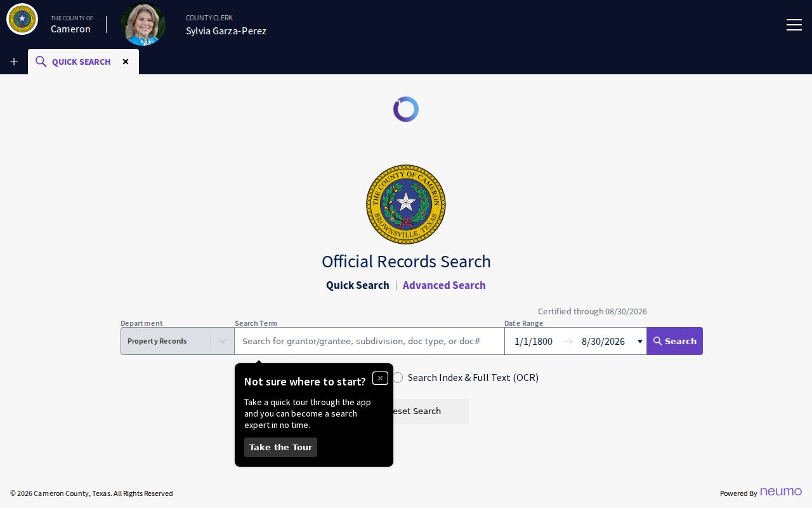Click the 'Official Records Search' heading
812x508 pixels.
(x=406, y=262)
